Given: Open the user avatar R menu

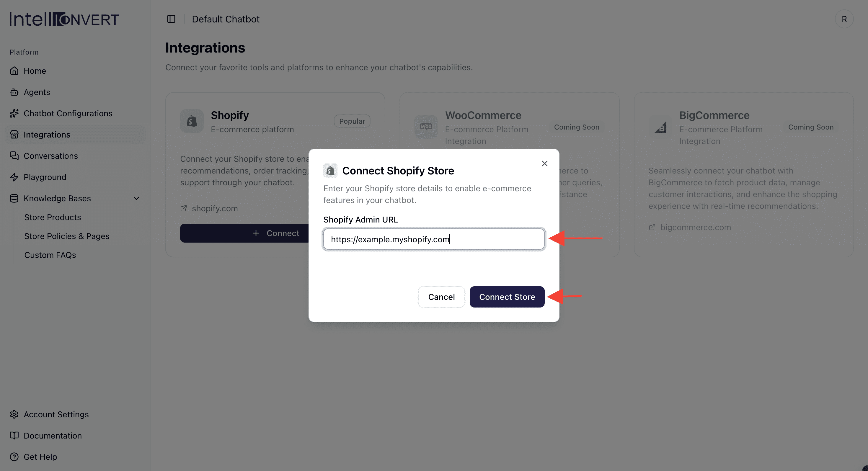Looking at the screenshot, I should (844, 19).
